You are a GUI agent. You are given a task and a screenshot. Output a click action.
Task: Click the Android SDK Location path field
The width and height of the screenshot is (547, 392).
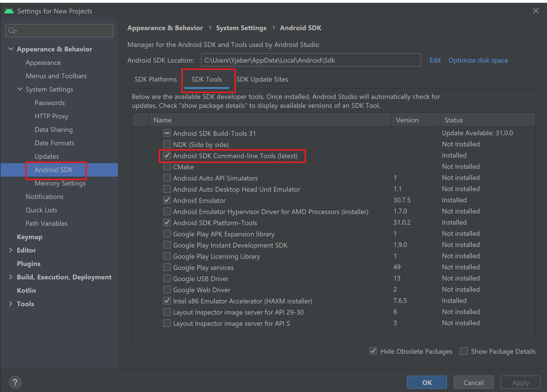311,60
